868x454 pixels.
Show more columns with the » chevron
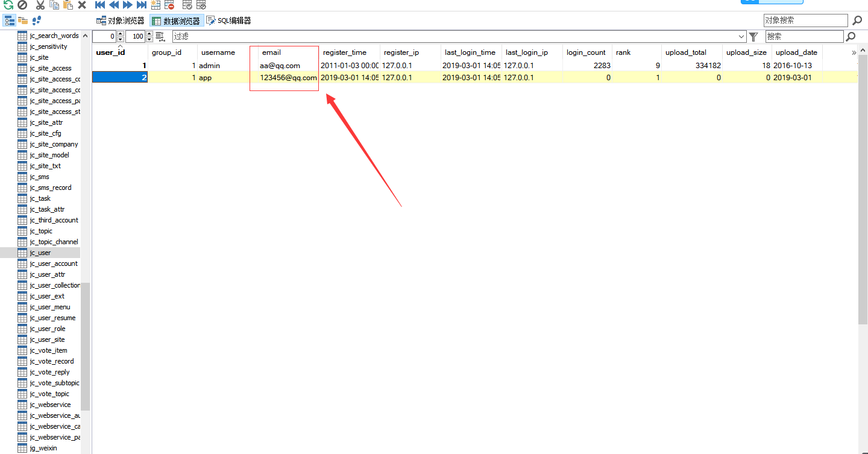[854, 52]
